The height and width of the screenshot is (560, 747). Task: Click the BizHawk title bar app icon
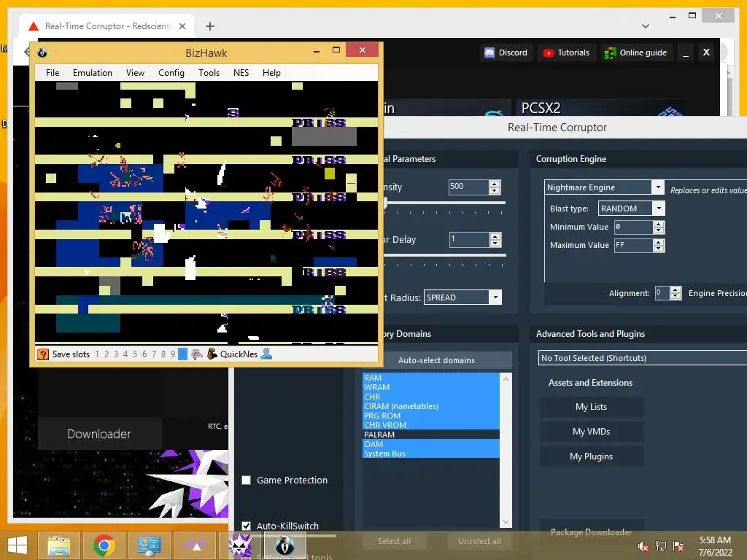click(42, 52)
